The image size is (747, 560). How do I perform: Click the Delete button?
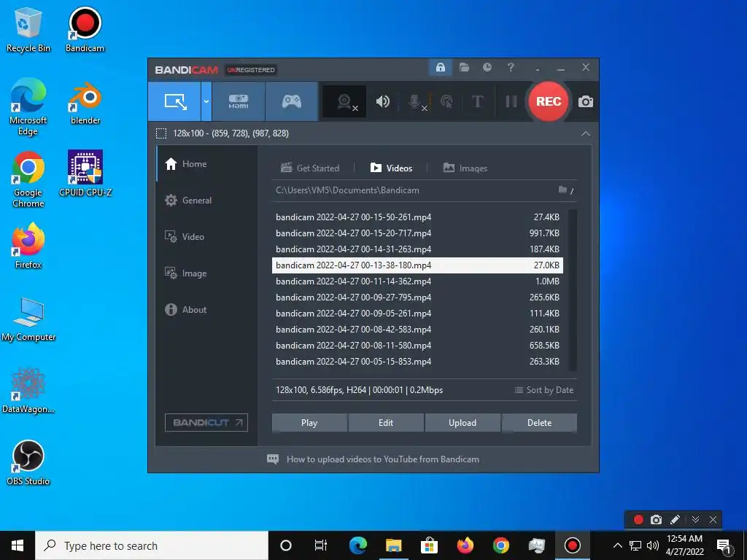pyautogui.click(x=539, y=423)
